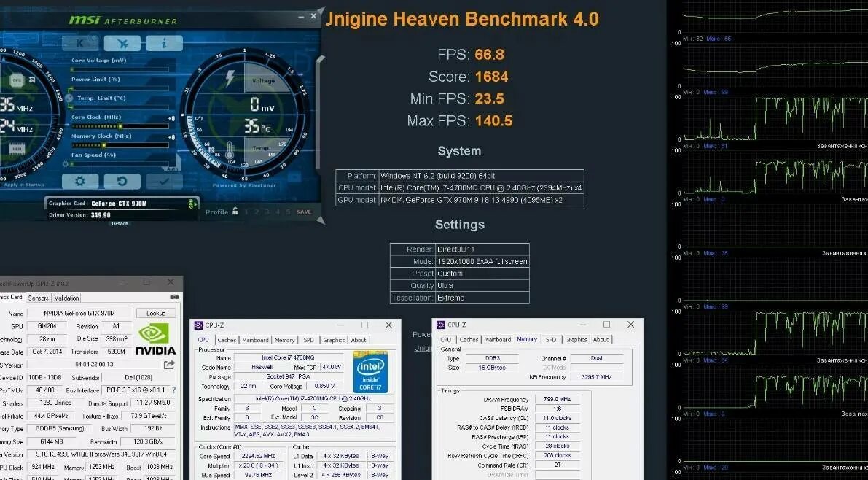Click the Temp. Limit slider track
The image size is (868, 480).
click(120, 107)
